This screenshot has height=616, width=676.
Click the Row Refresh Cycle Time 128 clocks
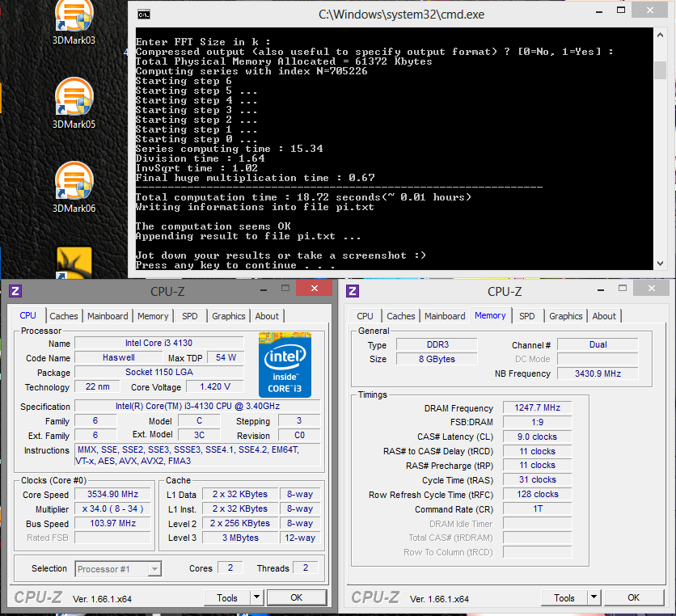(537, 495)
